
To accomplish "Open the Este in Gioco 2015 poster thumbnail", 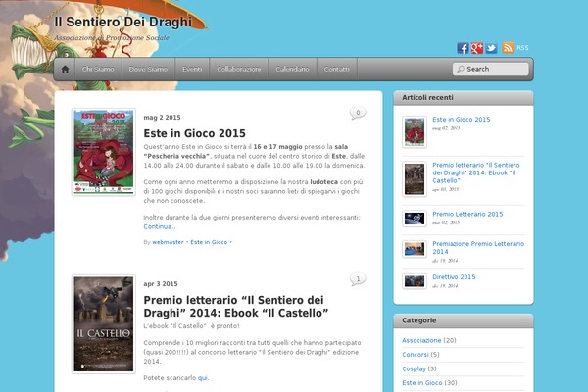I will (x=104, y=152).
